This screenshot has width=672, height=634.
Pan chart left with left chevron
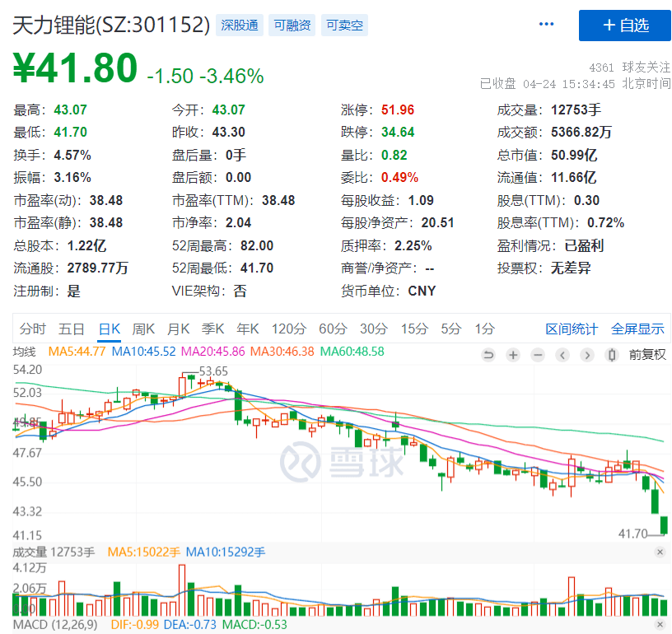click(x=562, y=355)
